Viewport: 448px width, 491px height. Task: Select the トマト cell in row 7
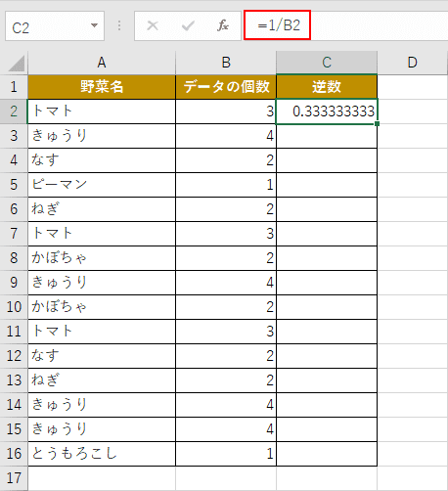pos(102,234)
